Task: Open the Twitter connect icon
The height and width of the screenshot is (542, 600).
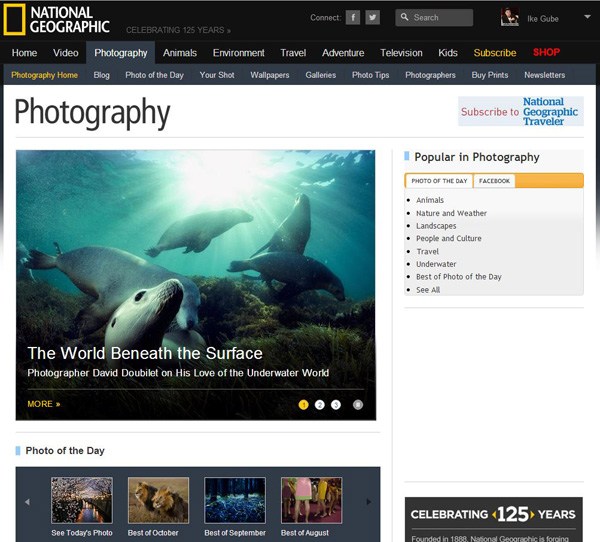Action: [x=372, y=17]
